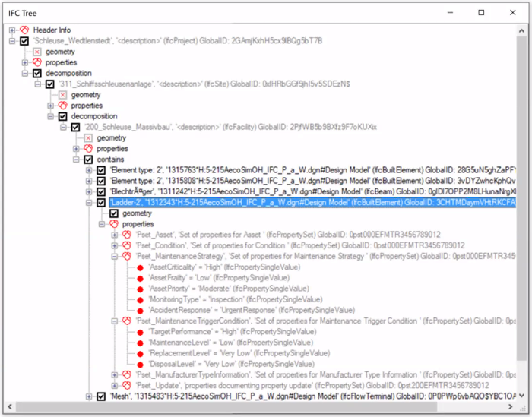The height and width of the screenshot is (417, 532).
Task: Expand the Pset_Asset property set
Action: click(115, 235)
